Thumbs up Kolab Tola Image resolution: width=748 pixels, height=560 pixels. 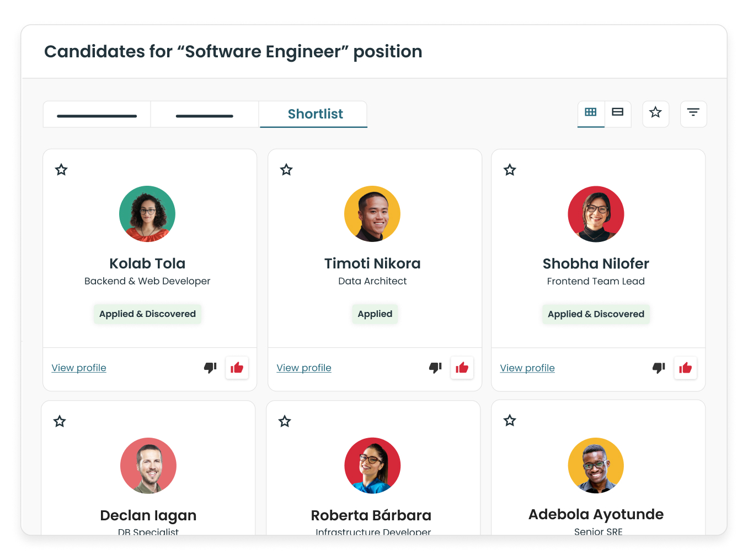[x=237, y=368]
